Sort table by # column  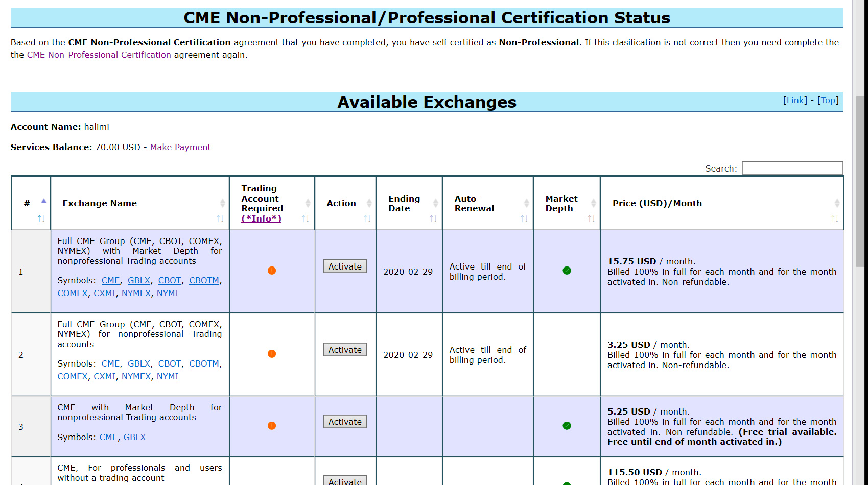coord(31,203)
